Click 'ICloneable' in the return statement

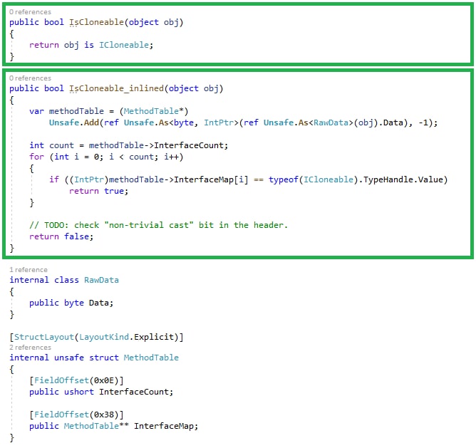point(124,45)
